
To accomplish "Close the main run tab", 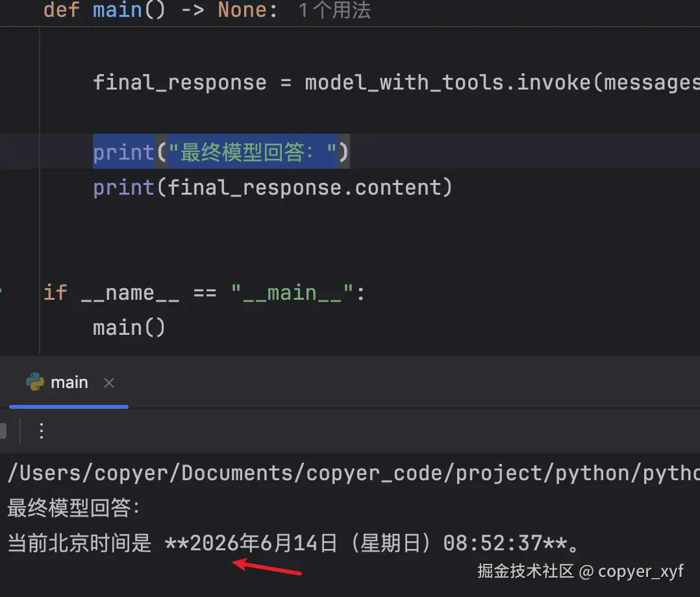I will [x=109, y=383].
